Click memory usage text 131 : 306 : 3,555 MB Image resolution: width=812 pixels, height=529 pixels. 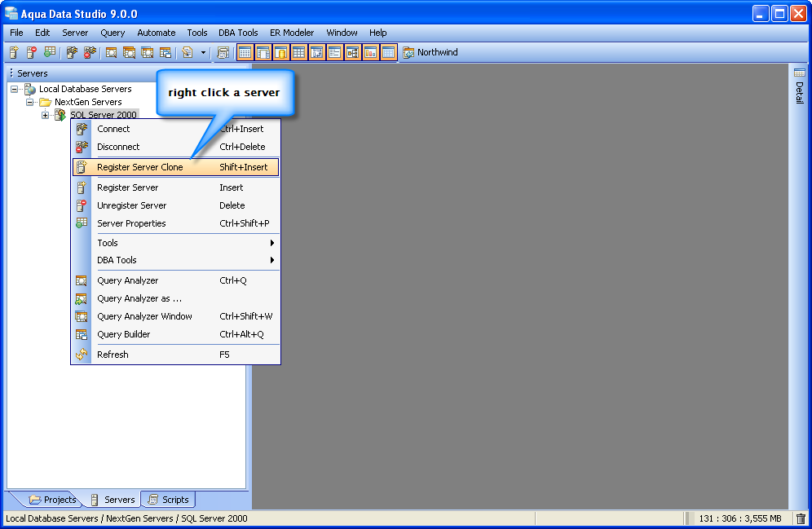740,518
